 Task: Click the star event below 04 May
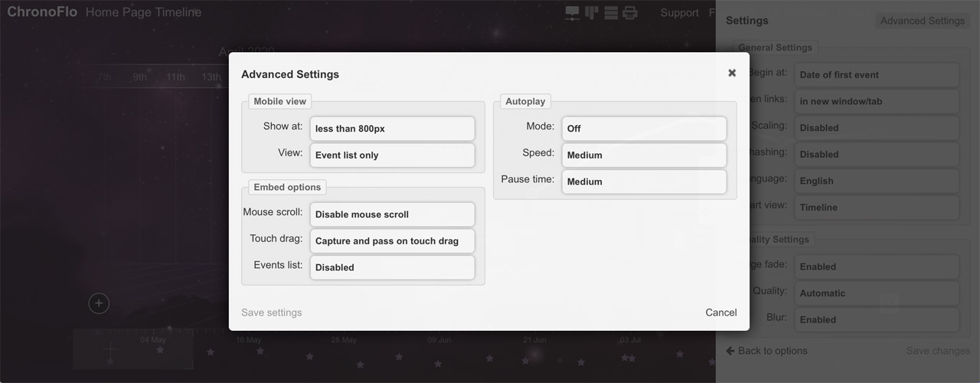(160, 350)
